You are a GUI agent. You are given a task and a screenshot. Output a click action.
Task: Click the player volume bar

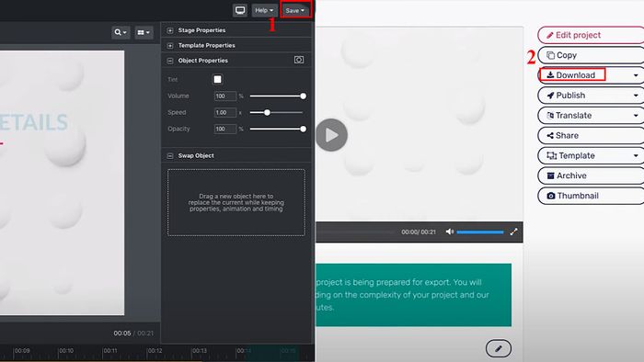click(480, 232)
